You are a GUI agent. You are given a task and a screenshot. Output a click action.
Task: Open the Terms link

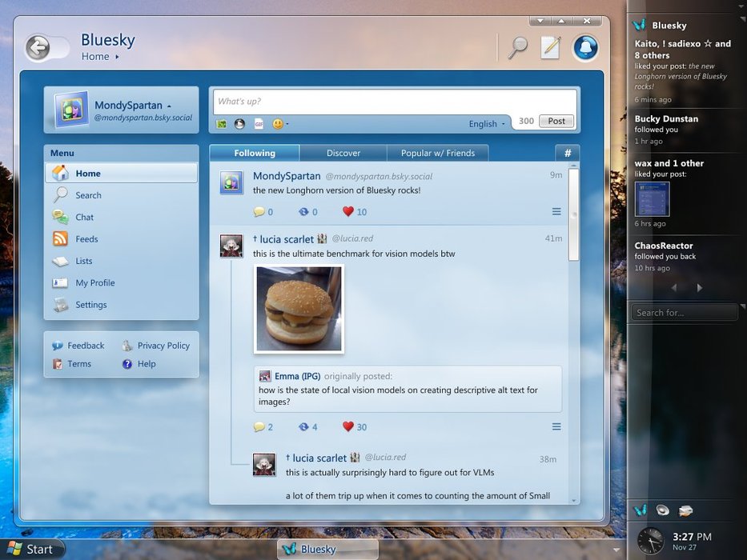[x=72, y=364]
